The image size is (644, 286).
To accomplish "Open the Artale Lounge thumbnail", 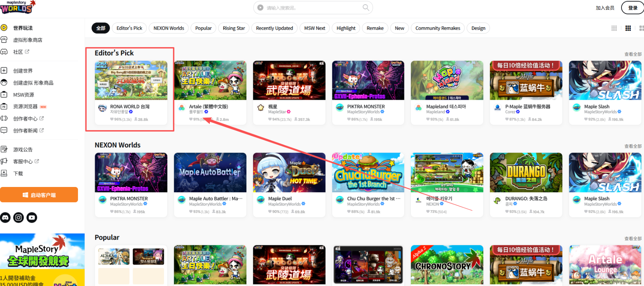I will click(x=605, y=265).
